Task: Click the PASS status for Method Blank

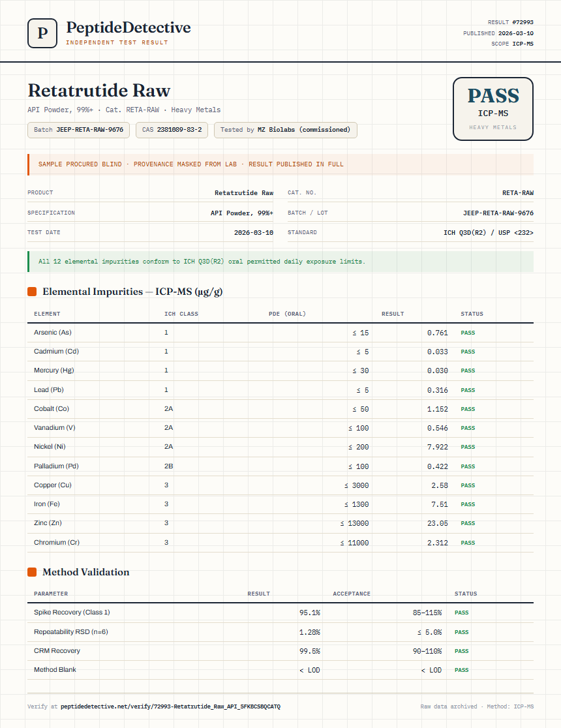Action: pos(462,671)
